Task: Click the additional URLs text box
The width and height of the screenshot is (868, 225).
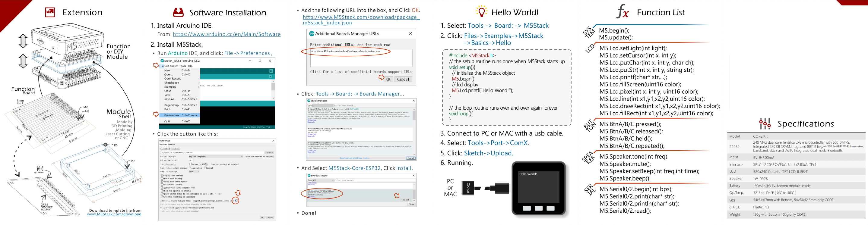Action: point(361,58)
